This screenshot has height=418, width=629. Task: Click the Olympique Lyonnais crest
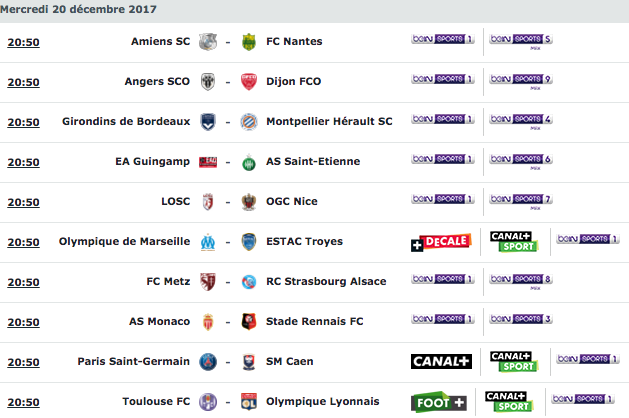249,402
